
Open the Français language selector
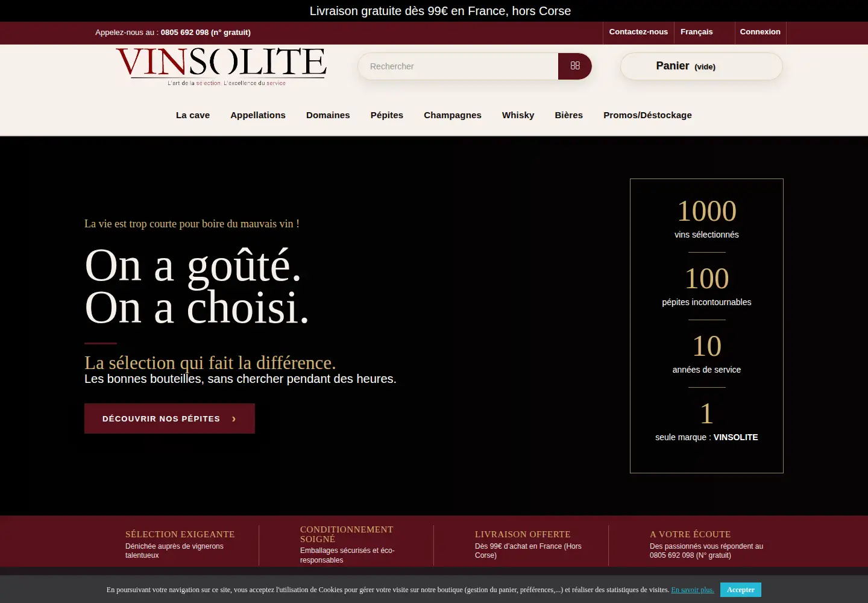(x=697, y=32)
